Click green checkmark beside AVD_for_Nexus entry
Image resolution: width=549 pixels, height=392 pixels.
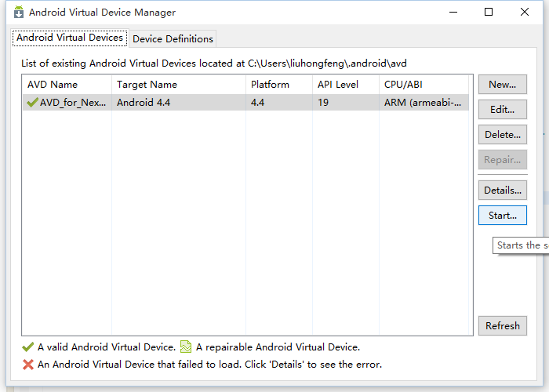point(31,103)
